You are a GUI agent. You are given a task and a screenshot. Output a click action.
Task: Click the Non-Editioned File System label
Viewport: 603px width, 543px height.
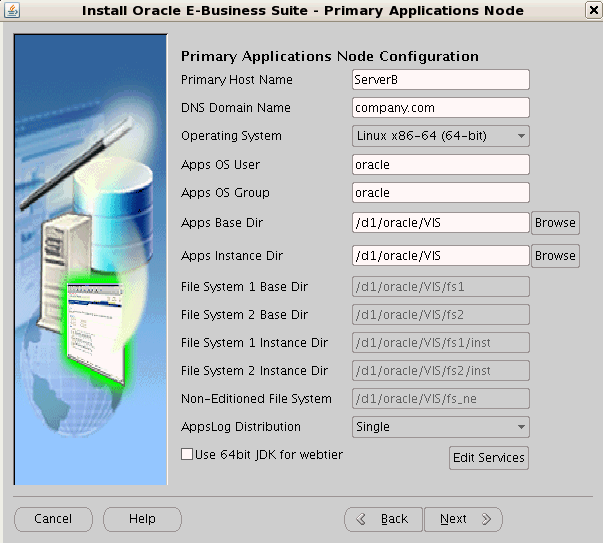256,399
